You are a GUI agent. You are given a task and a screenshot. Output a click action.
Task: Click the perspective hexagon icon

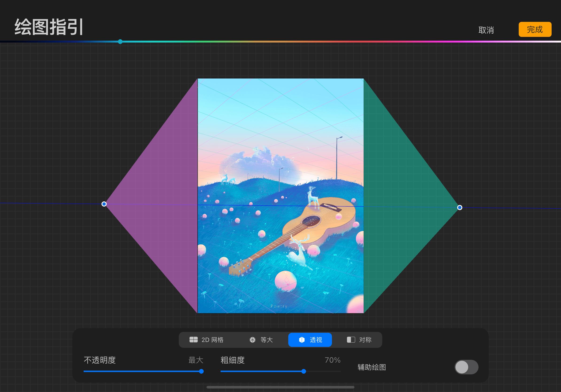coord(302,340)
